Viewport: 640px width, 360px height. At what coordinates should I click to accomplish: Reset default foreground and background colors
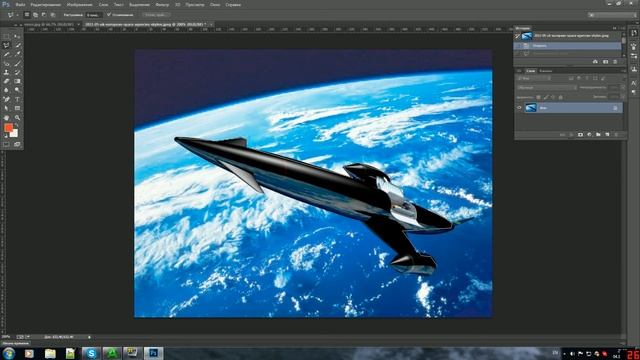(x=5, y=136)
